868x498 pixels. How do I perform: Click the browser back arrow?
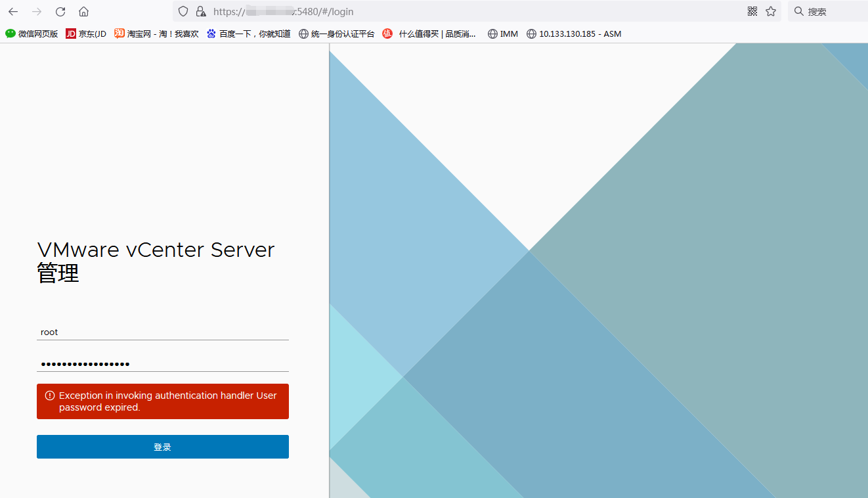coord(13,12)
